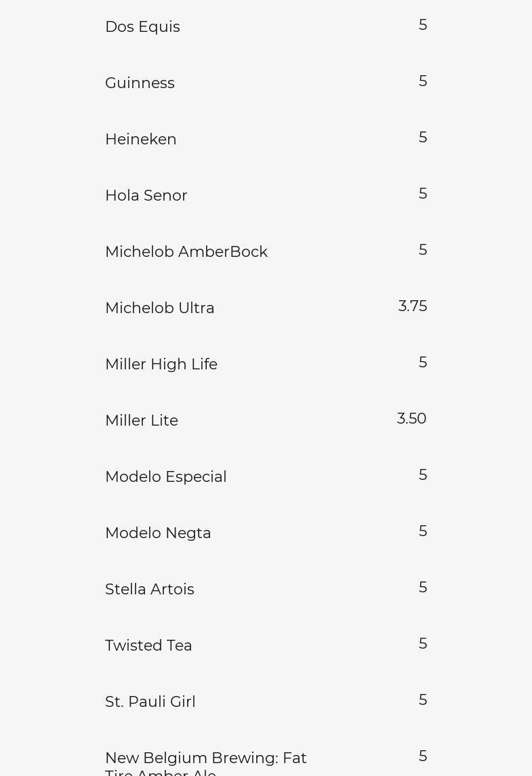The height and width of the screenshot is (776, 532).
Task: Select the price 5 next to Guinness
Action: point(423,81)
